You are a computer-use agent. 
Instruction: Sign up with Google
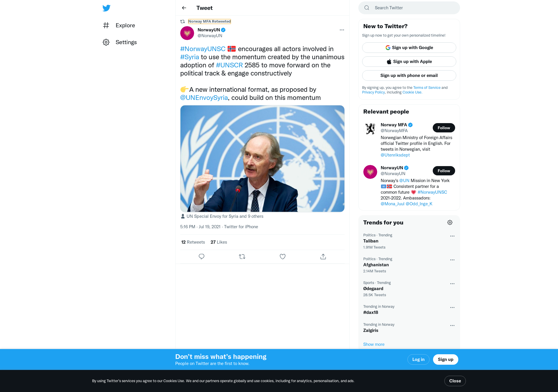[409, 48]
